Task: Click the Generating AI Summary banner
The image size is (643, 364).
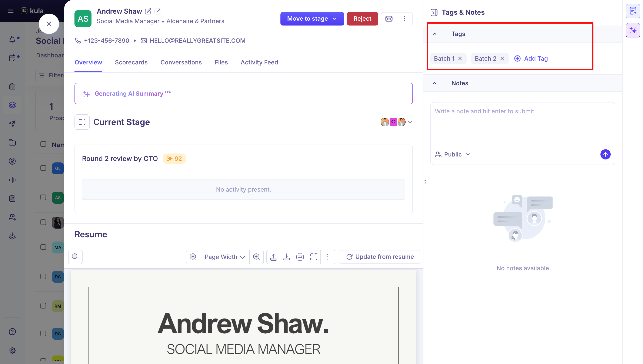Action: click(243, 94)
